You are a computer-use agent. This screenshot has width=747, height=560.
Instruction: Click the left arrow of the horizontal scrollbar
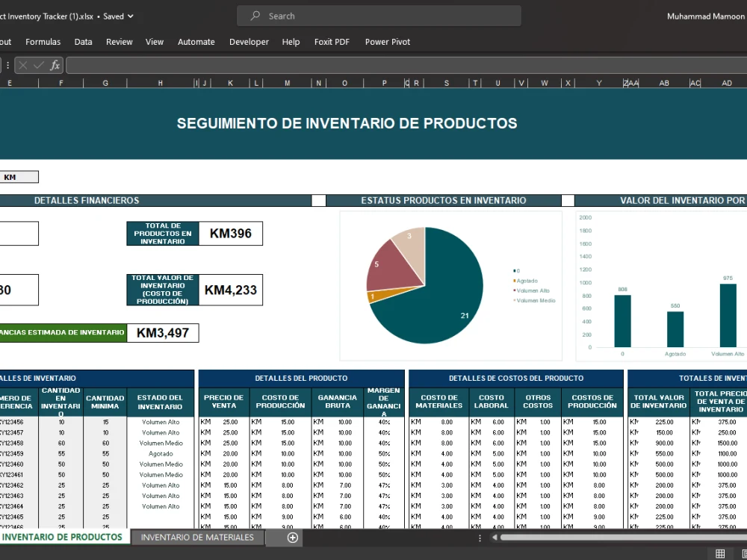pyautogui.click(x=495, y=538)
